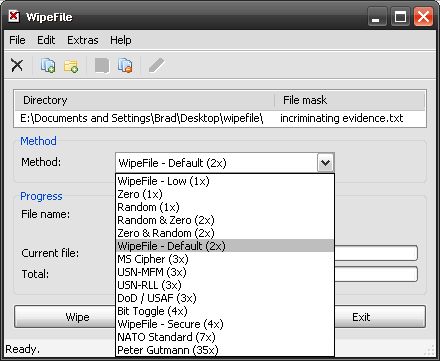The width and height of the screenshot is (440, 361).
Task: Click the delete X toolbar icon
Action: click(17, 65)
